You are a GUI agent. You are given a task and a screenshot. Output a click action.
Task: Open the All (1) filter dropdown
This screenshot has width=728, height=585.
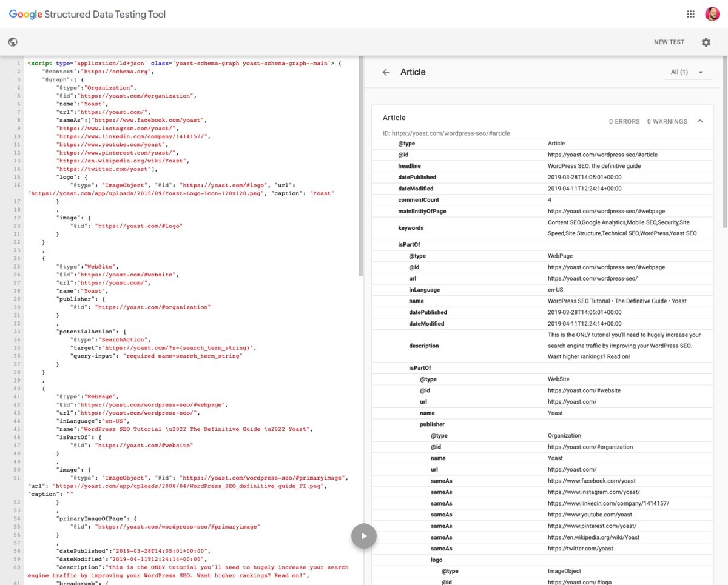[687, 72]
